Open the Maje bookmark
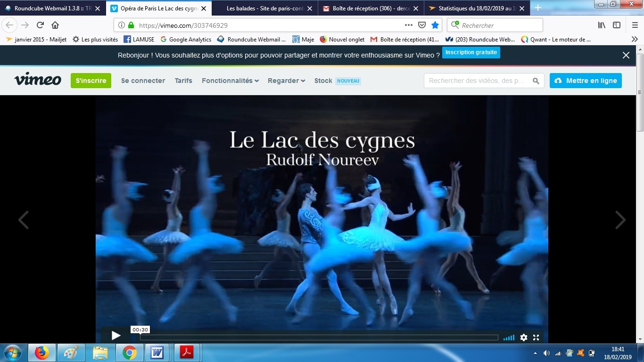This screenshot has width=644, height=362. click(303, 40)
